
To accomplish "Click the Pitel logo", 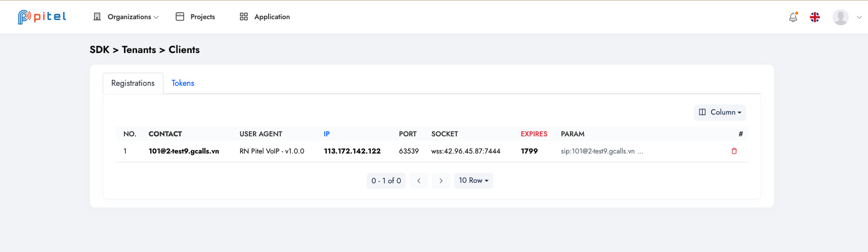I will click(42, 17).
